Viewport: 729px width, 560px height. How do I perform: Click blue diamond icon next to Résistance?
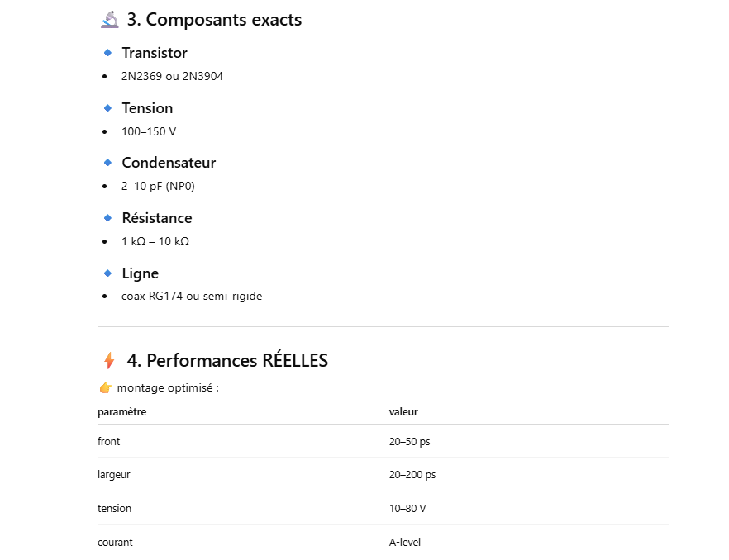click(107, 218)
